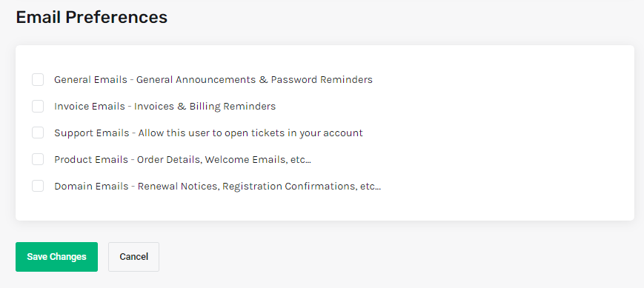Tick the Invoice Emails checkbox
The image size is (644, 288).
point(38,107)
